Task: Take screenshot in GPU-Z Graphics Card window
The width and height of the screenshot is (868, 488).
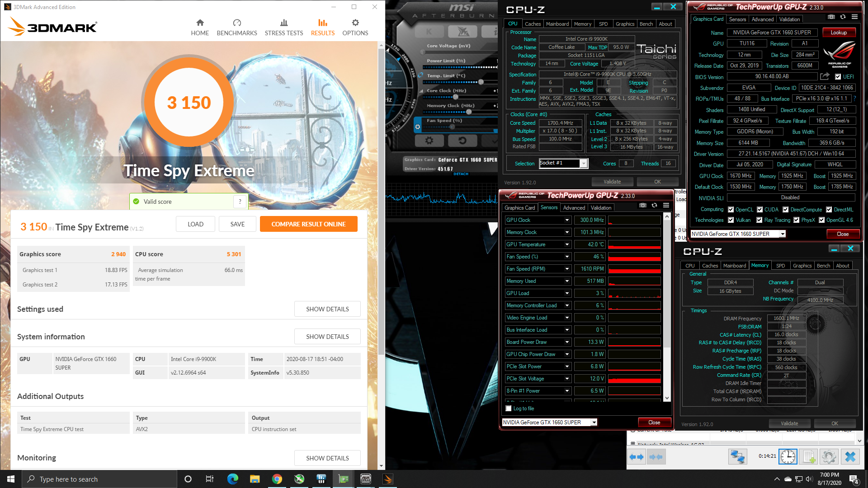Action: click(x=831, y=17)
